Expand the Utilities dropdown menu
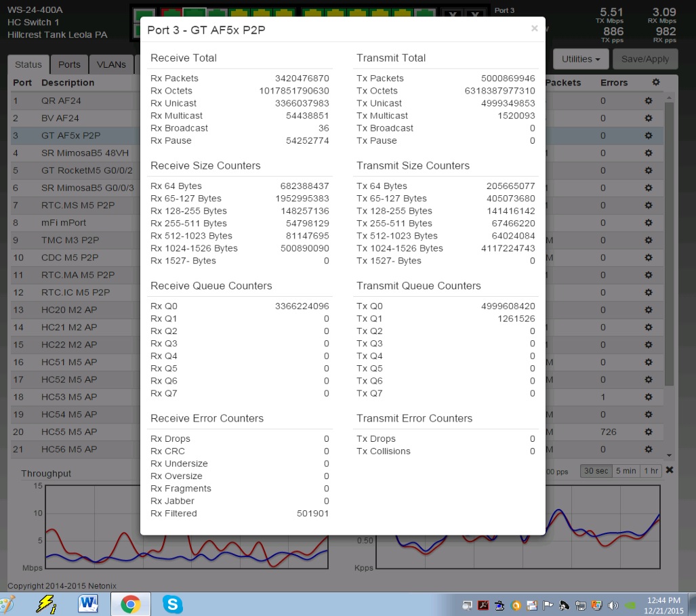Viewport: 696px width, 616px height. [581, 59]
